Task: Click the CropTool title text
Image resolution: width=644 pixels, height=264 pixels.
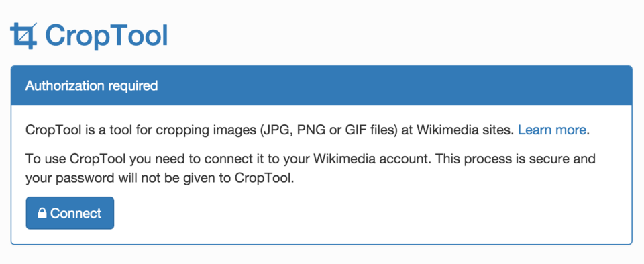Action: pyautogui.click(x=107, y=36)
